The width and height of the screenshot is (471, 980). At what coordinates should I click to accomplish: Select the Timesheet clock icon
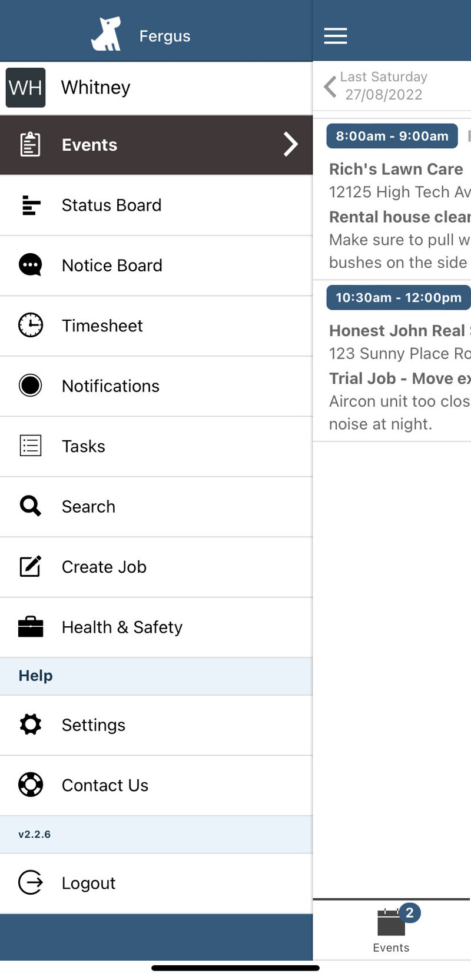click(x=31, y=325)
